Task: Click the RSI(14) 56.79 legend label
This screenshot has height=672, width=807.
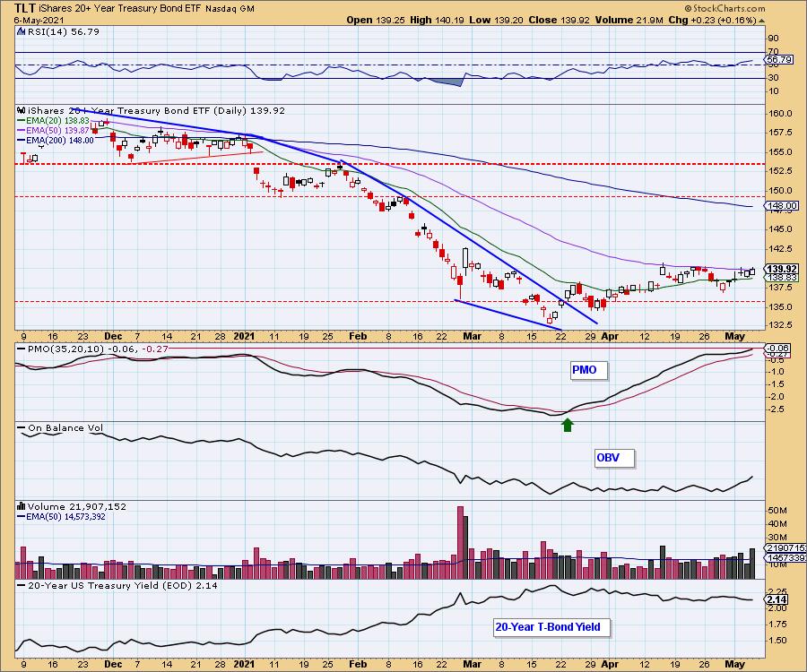Action: point(63,31)
